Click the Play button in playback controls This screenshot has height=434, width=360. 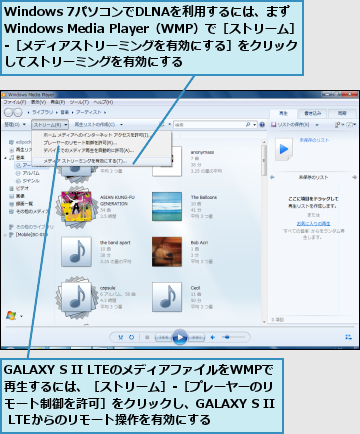[180, 337]
